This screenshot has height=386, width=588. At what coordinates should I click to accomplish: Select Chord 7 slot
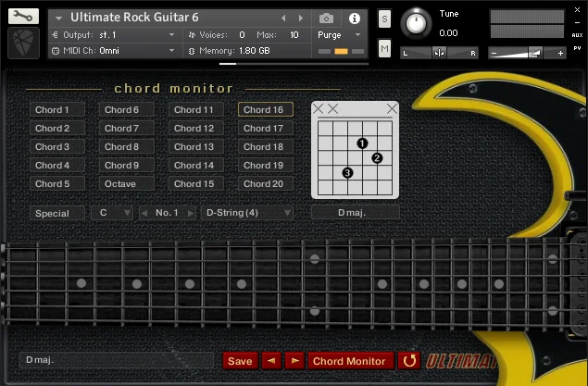click(126, 128)
